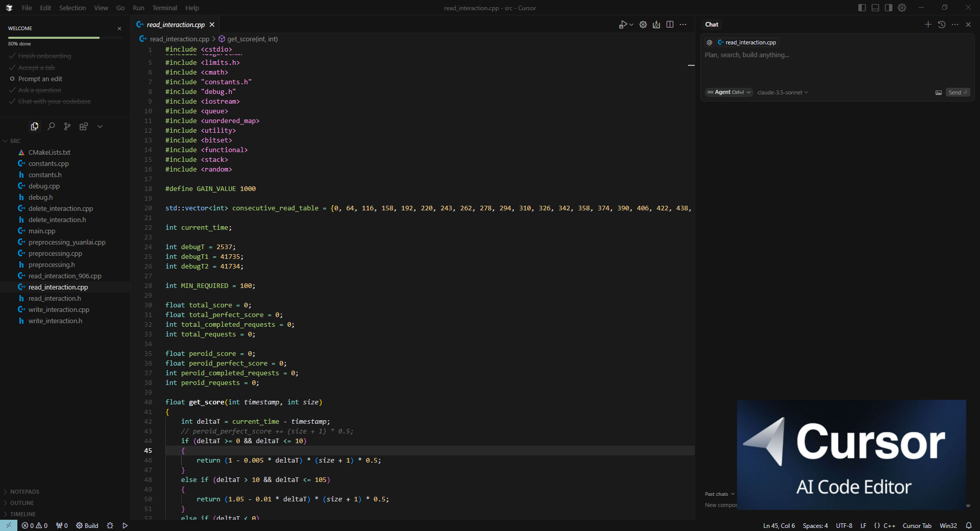The image size is (980, 531).
Task: Open the Search view icon
Action: pyautogui.click(x=51, y=126)
